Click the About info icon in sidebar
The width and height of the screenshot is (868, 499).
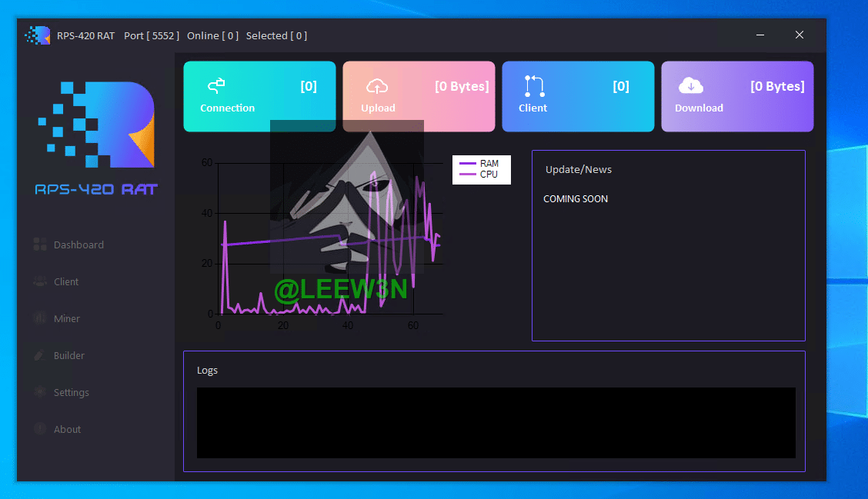tap(40, 429)
